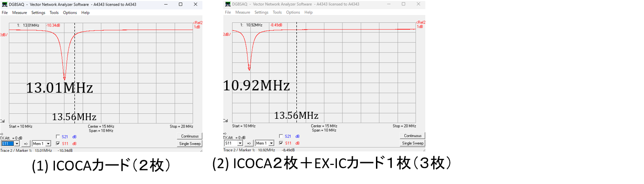Minimize the right VNA window
The image size is (644, 184).
pyautogui.click(x=389, y=4)
